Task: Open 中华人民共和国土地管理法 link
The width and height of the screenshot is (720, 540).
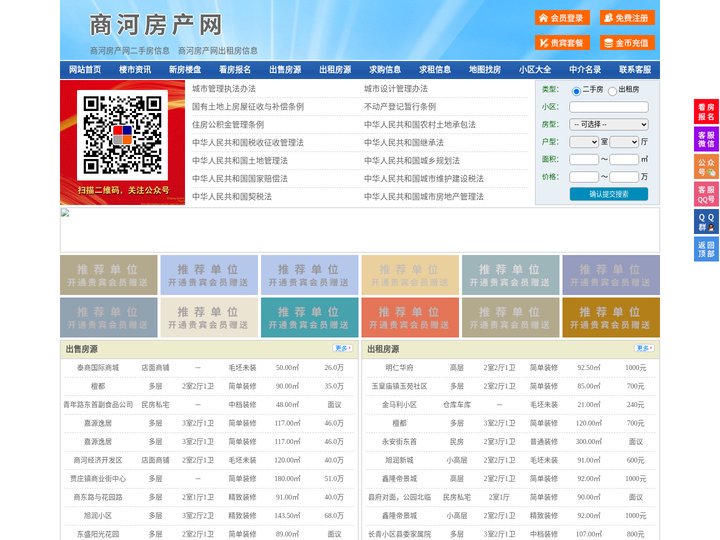Action: pos(240,160)
